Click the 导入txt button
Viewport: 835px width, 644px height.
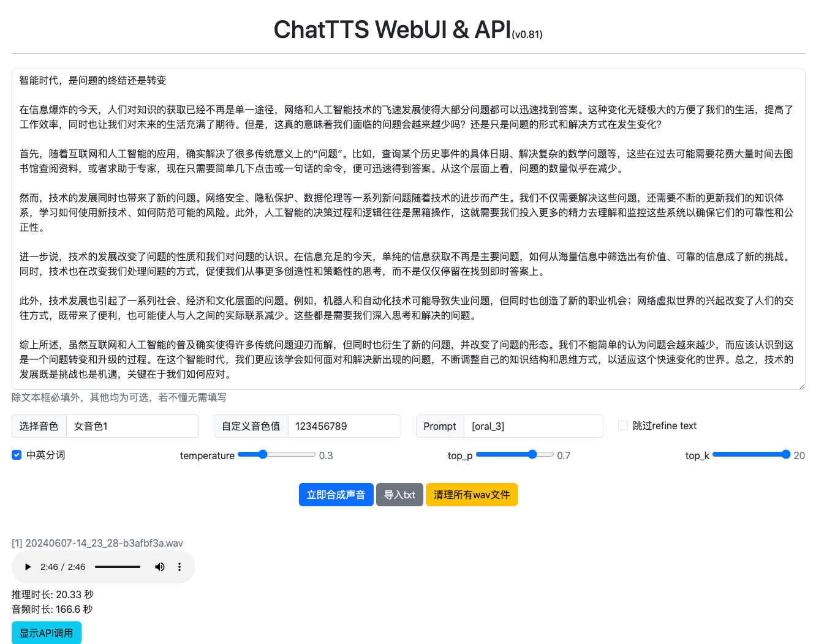[x=399, y=495]
